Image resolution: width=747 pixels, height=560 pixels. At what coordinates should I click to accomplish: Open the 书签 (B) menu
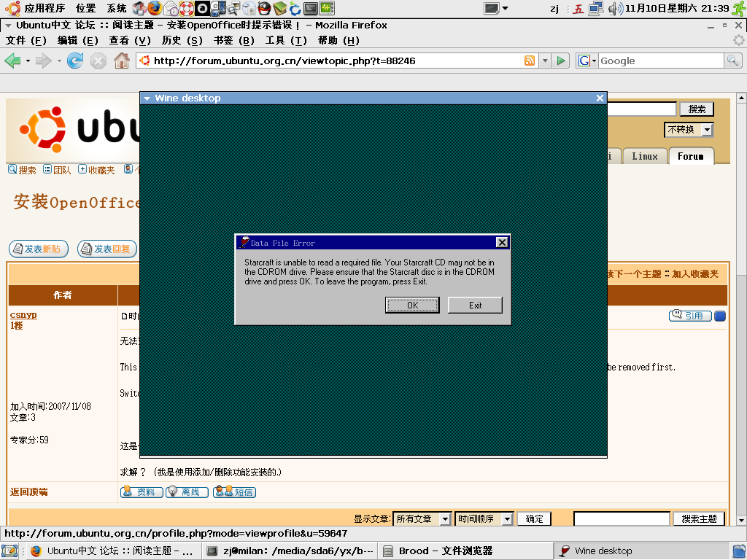[234, 41]
